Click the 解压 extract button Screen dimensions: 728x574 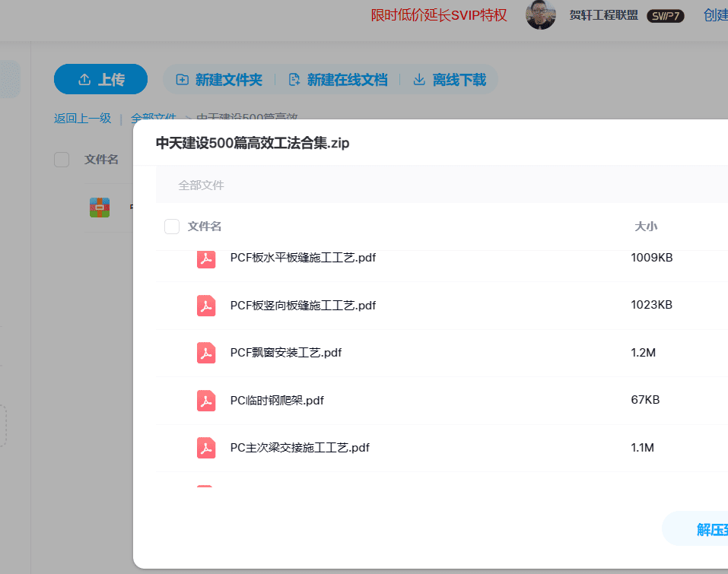coord(695,529)
